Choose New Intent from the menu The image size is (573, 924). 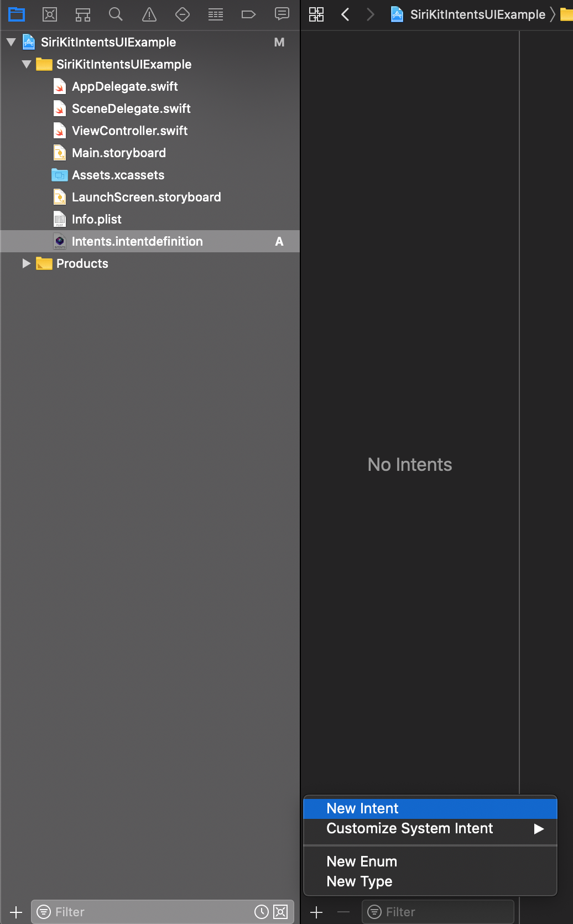click(362, 808)
